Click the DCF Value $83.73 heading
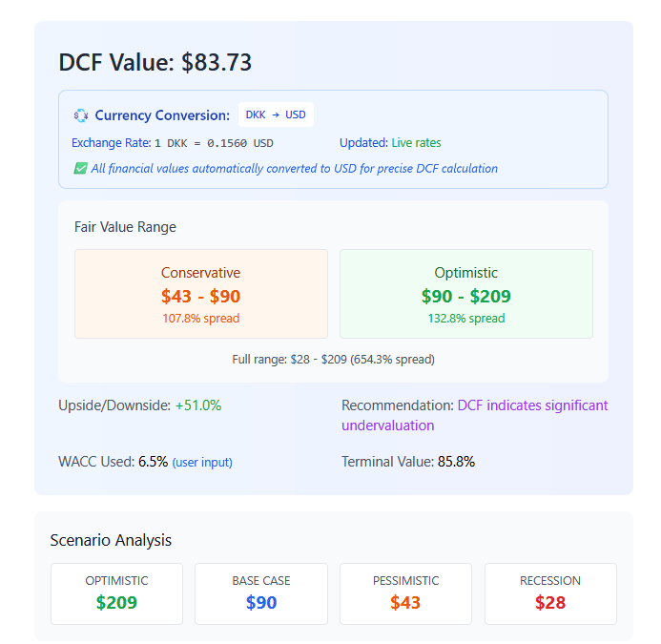This screenshot has height=644, width=661. click(x=155, y=62)
